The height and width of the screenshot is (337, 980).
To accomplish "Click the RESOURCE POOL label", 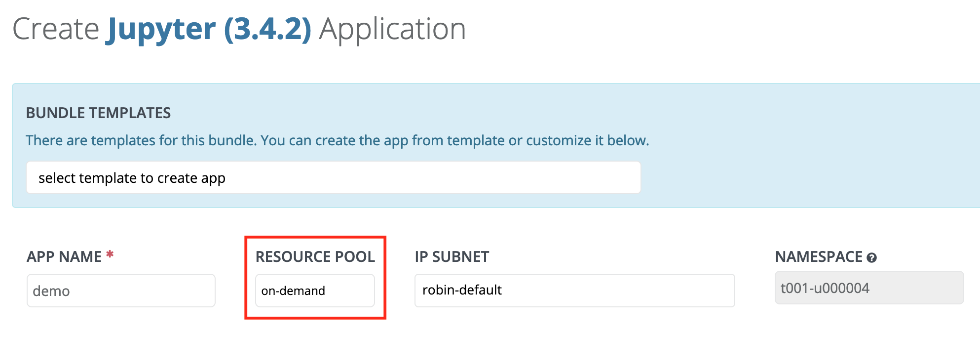I will (315, 256).
